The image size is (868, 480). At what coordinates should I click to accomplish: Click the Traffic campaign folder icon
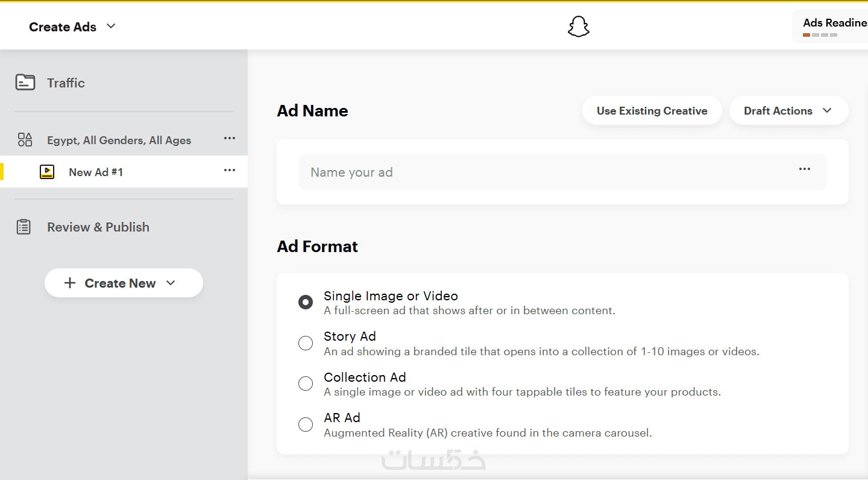tap(25, 83)
